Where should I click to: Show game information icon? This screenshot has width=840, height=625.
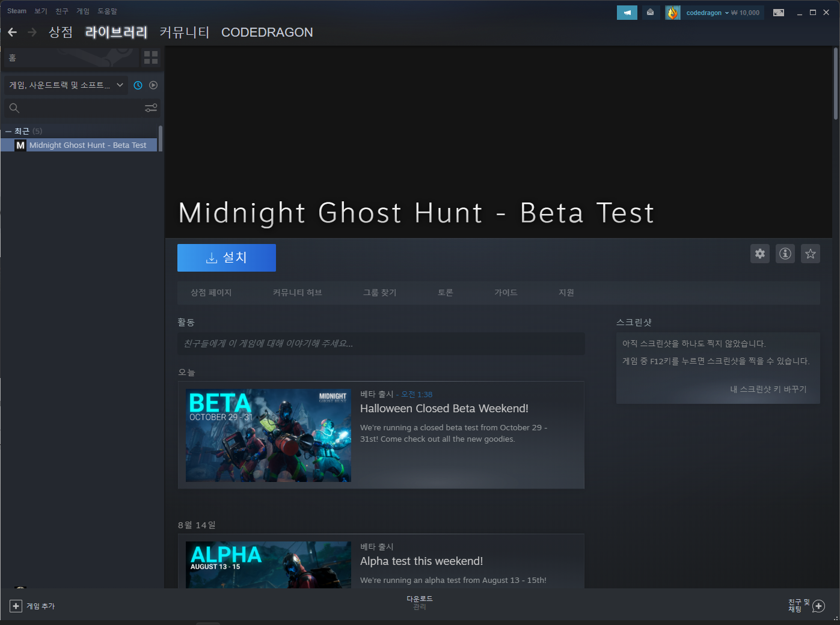(x=785, y=254)
